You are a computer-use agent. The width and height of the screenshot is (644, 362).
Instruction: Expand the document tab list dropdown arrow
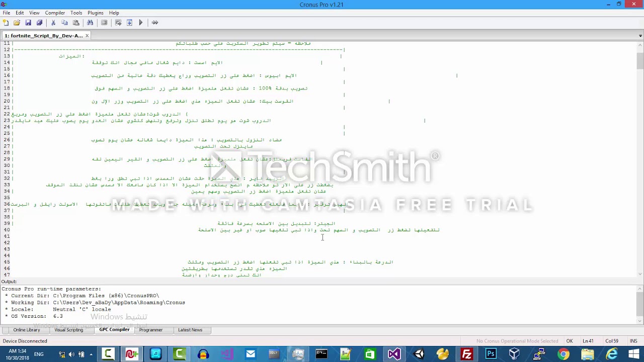click(x=640, y=36)
